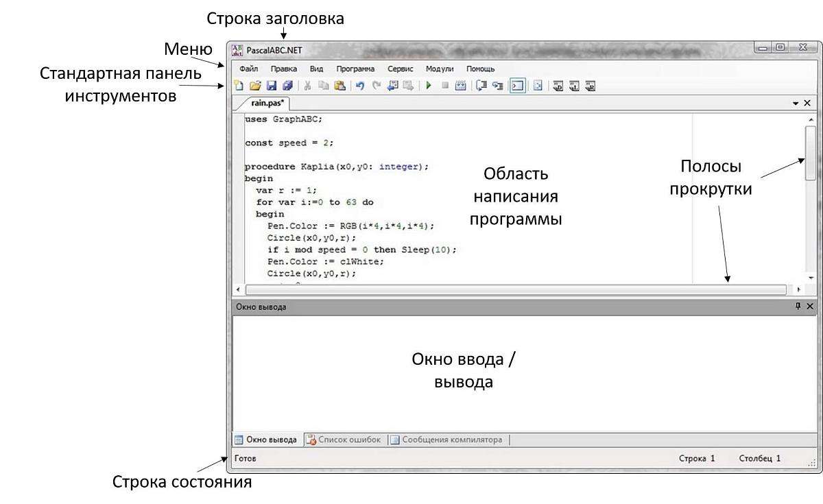
Task: Compile the program using the Compile icon
Action: 461,86
